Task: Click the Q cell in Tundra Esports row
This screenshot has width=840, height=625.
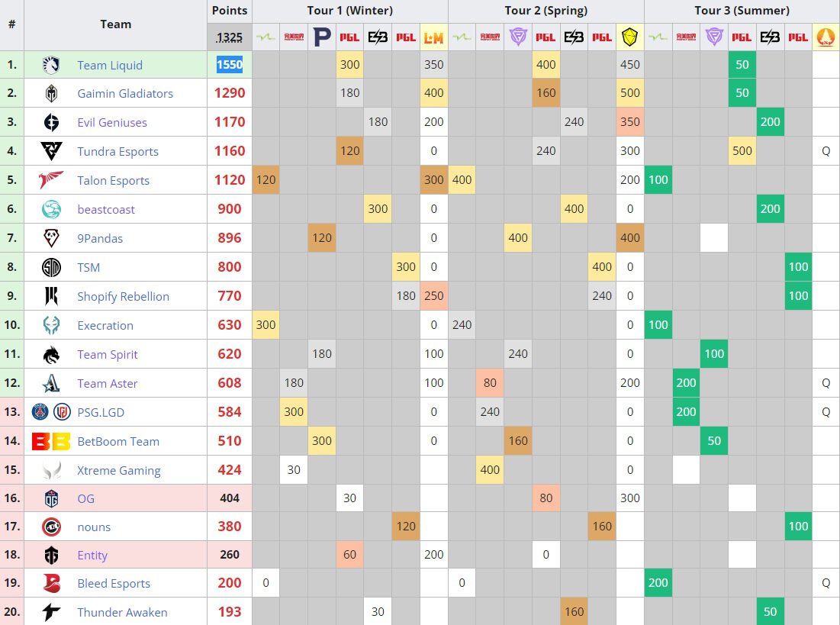Action: click(826, 151)
